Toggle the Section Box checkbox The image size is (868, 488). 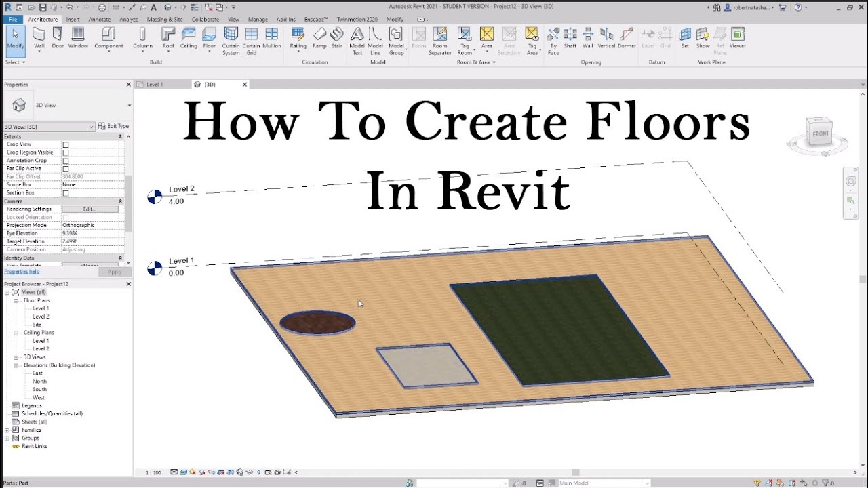[66, 193]
